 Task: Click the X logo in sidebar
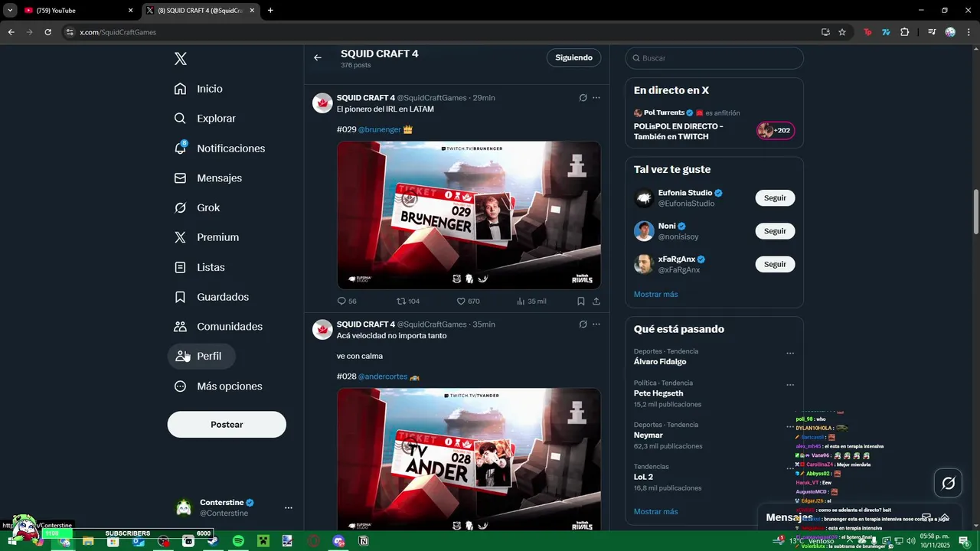coord(180,59)
